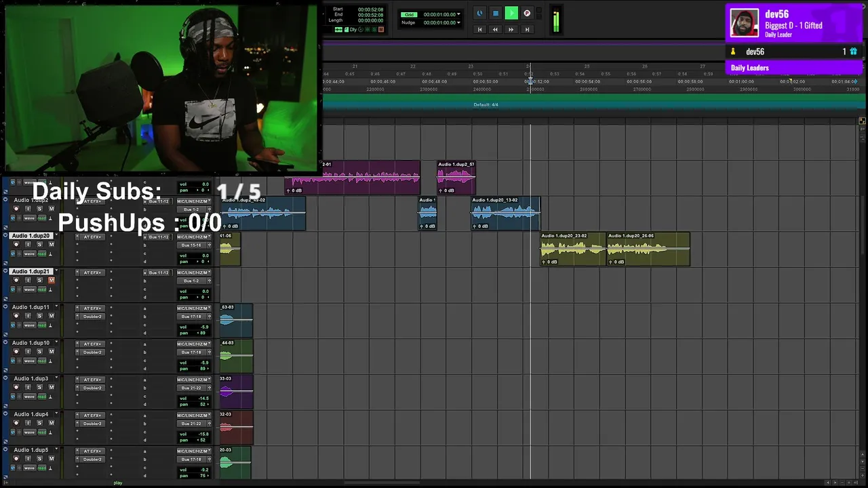Screen dimensions: 868x488
Task: Click the Default: 4/4 meter marker
Action: pyautogui.click(x=486, y=105)
